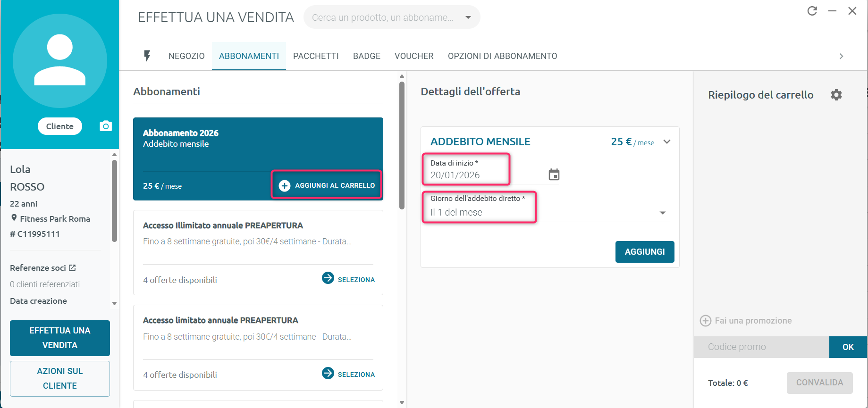Click 0 clienti referenziati text
The image size is (868, 408).
(x=45, y=284)
